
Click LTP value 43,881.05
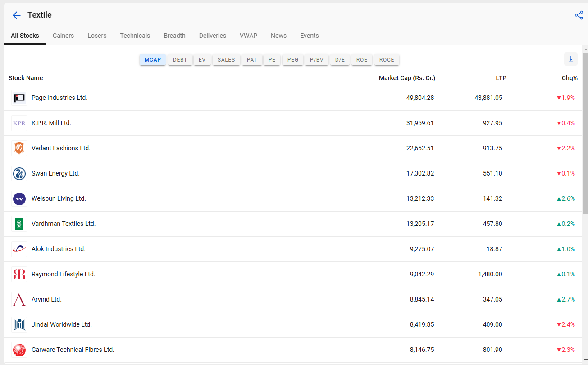(x=488, y=98)
